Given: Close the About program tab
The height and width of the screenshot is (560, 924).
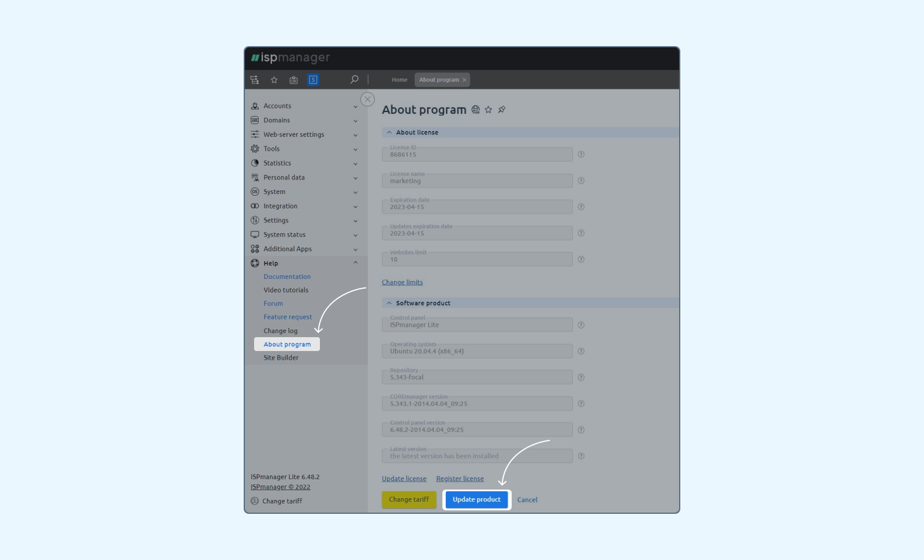Looking at the screenshot, I should pos(464,80).
